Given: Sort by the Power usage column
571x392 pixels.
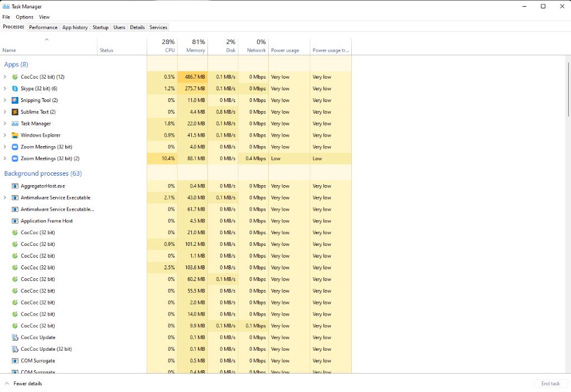Looking at the screenshot, I should pyautogui.click(x=289, y=46).
